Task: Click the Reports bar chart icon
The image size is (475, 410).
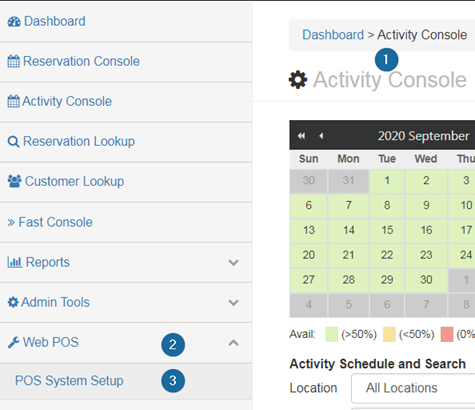Action: pos(15,262)
